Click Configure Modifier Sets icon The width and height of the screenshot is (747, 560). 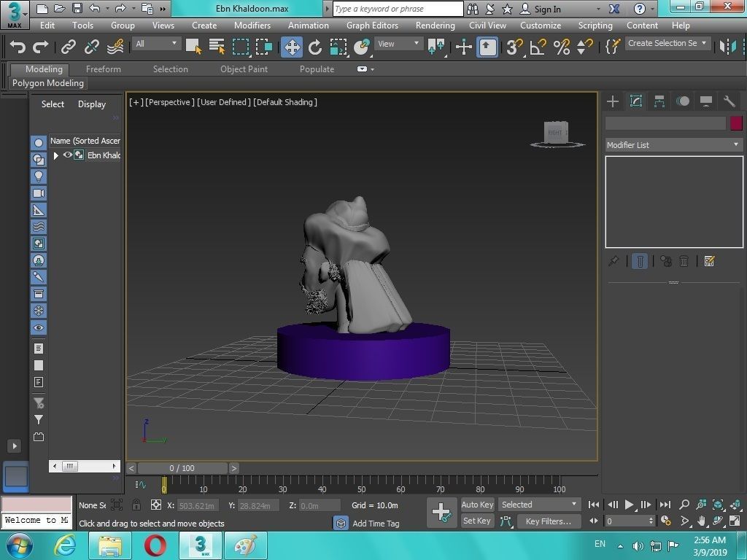pyautogui.click(x=709, y=261)
